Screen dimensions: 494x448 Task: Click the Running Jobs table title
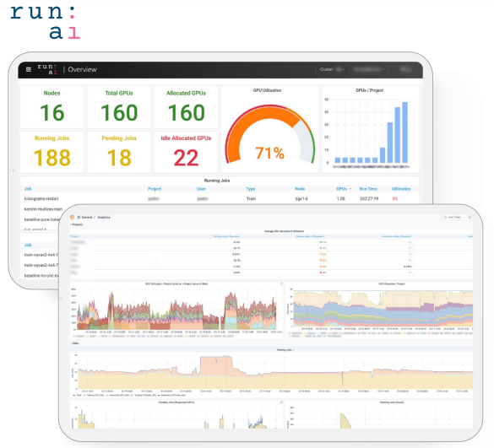[x=217, y=181]
